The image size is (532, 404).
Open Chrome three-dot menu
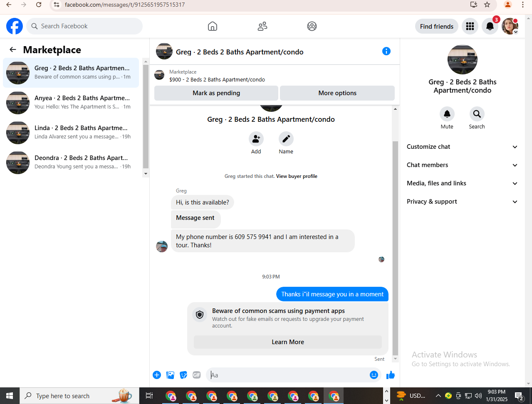(523, 5)
